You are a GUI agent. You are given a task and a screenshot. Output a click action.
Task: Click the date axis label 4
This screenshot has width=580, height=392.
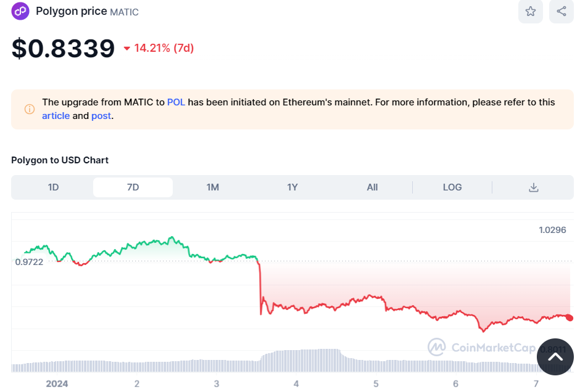click(296, 384)
